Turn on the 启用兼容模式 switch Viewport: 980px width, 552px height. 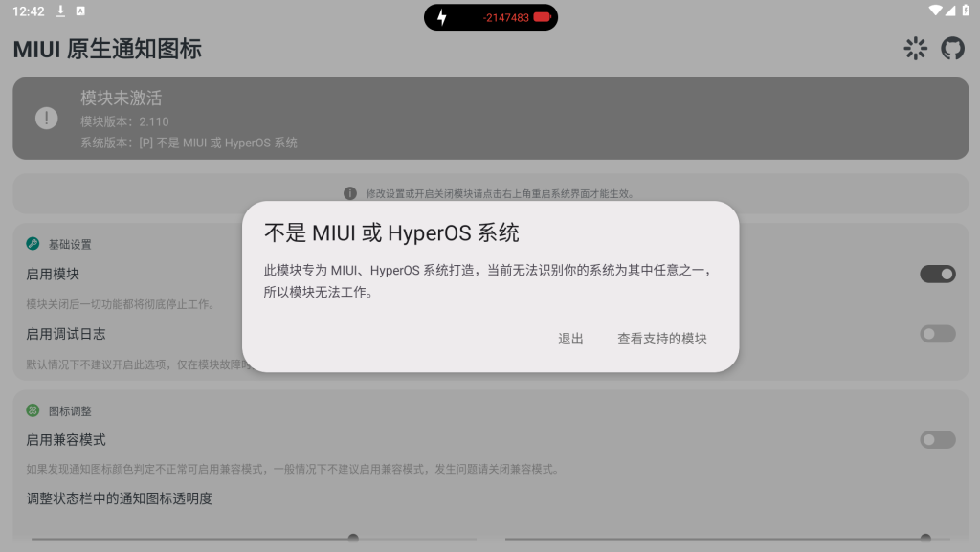(937, 440)
